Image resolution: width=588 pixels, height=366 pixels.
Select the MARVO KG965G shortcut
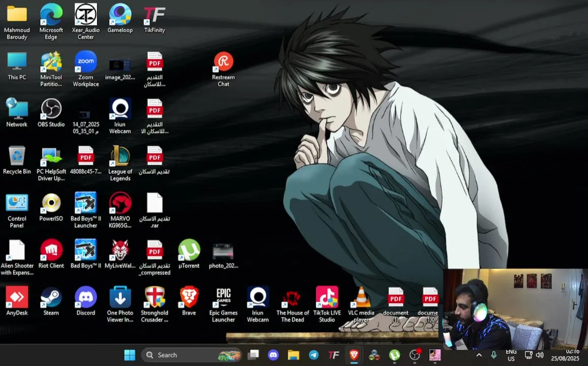[120, 211]
